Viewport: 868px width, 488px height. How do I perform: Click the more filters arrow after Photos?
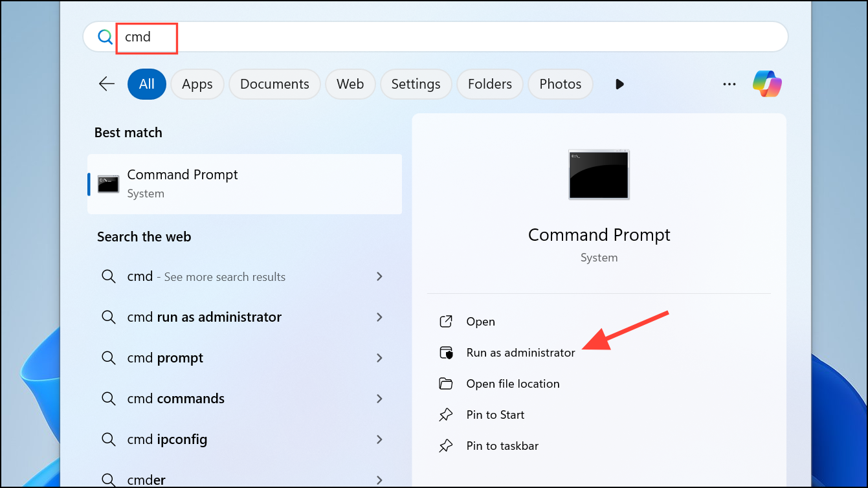click(x=619, y=83)
